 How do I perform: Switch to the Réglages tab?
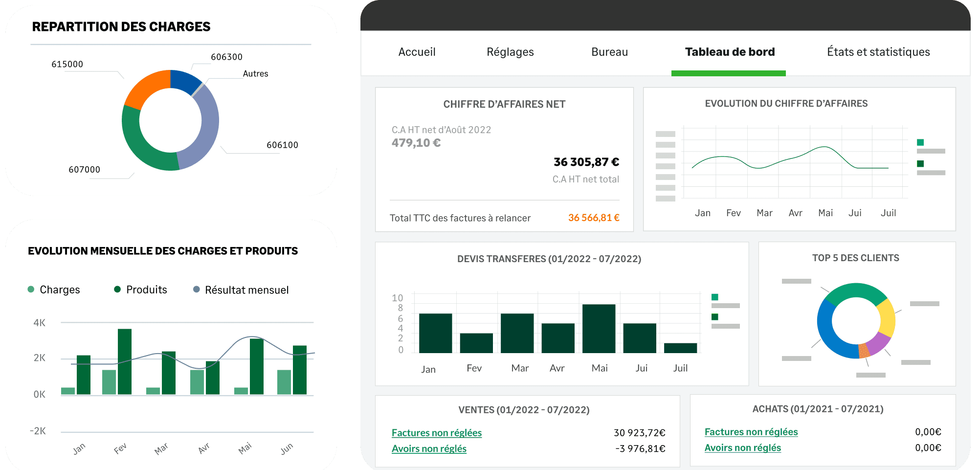pyautogui.click(x=510, y=52)
